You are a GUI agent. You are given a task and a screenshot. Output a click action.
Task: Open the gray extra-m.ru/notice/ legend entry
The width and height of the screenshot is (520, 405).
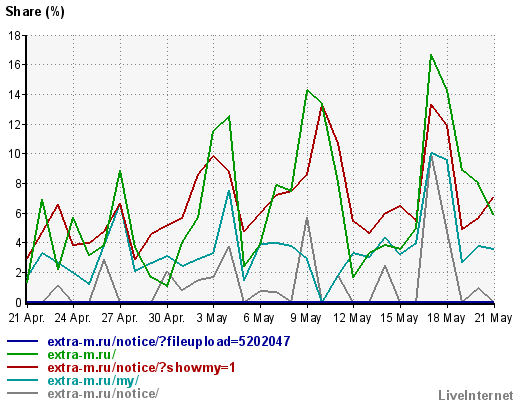pos(103,393)
